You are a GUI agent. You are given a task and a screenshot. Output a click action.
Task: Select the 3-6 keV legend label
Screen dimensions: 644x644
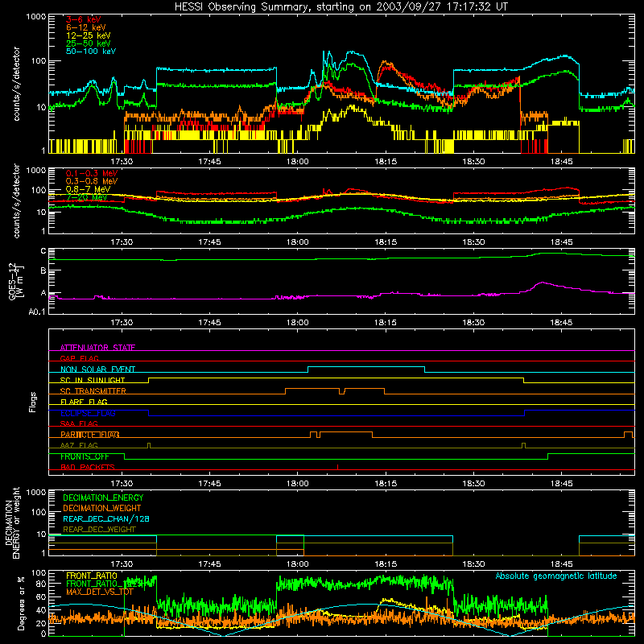pos(83,19)
